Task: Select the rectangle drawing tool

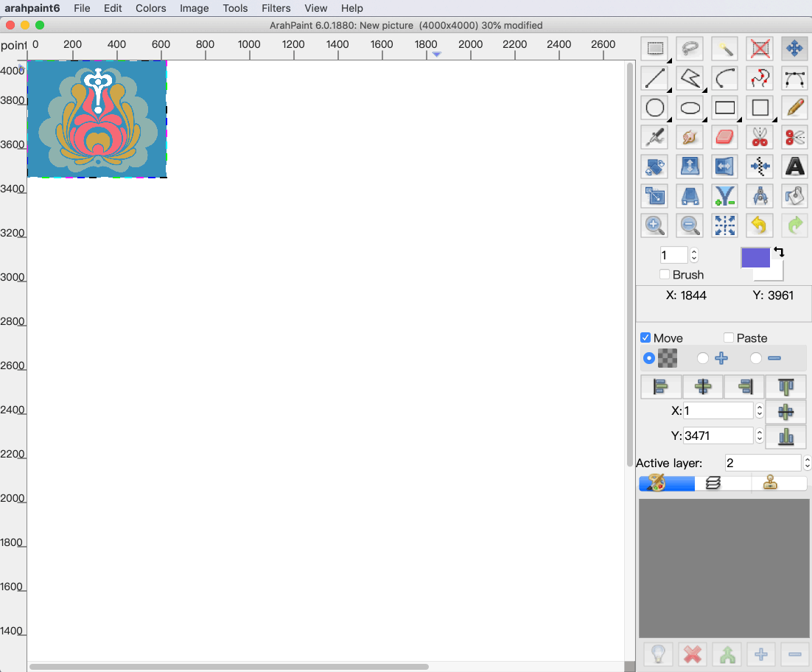Action: click(724, 108)
